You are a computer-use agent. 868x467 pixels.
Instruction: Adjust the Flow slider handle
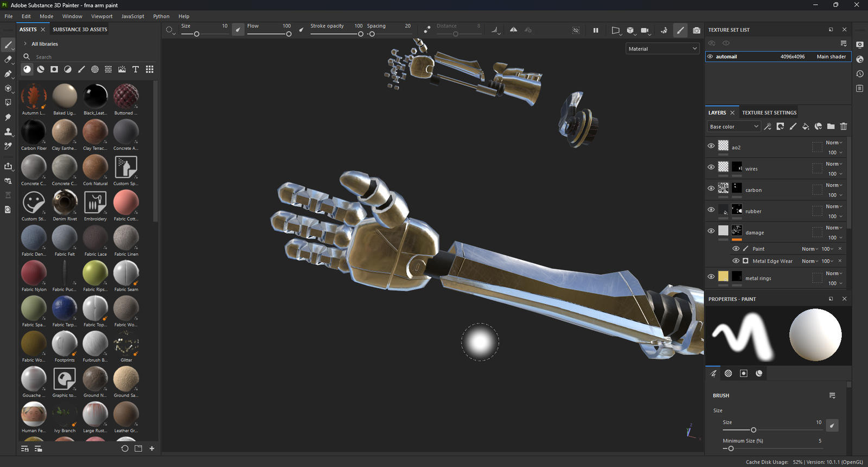[289, 34]
